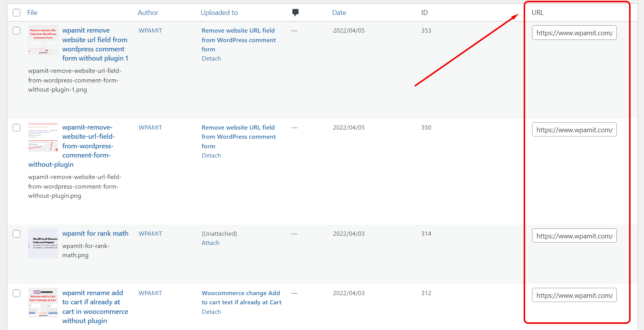Sort by the Uploaded to column header

click(219, 13)
